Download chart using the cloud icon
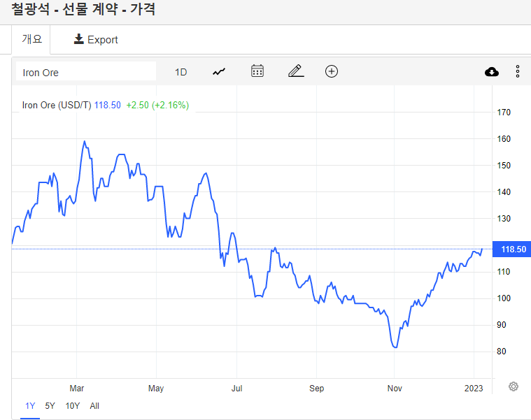Viewport: 531px width, 420px height. 492,72
